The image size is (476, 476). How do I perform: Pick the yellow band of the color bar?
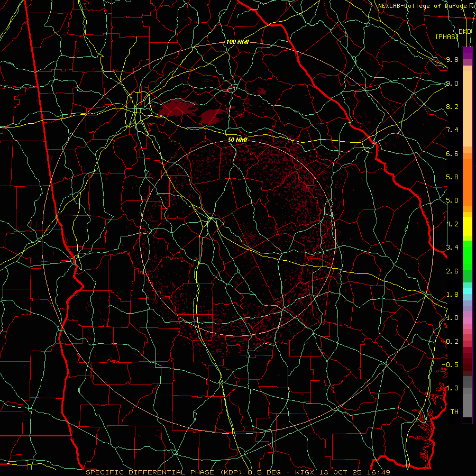click(x=467, y=226)
